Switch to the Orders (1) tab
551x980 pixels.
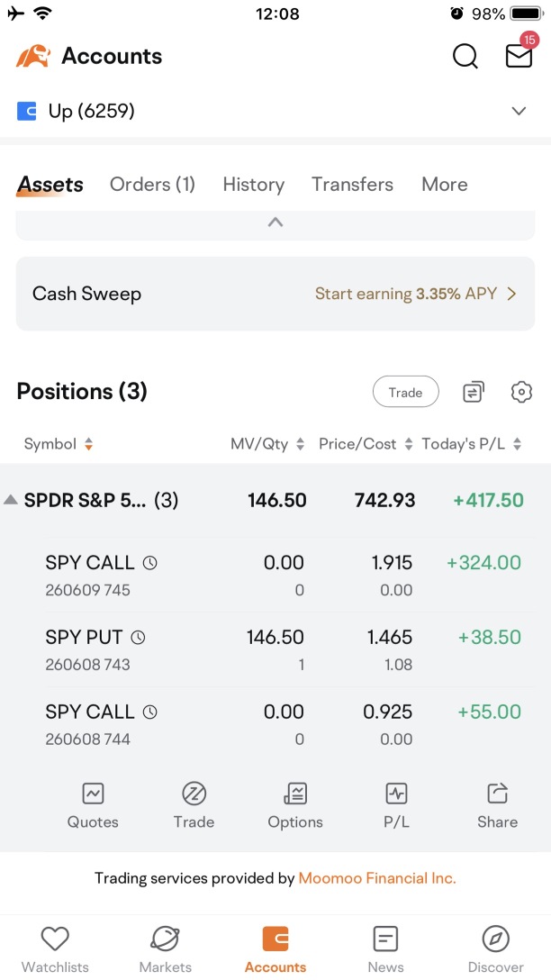152,185
